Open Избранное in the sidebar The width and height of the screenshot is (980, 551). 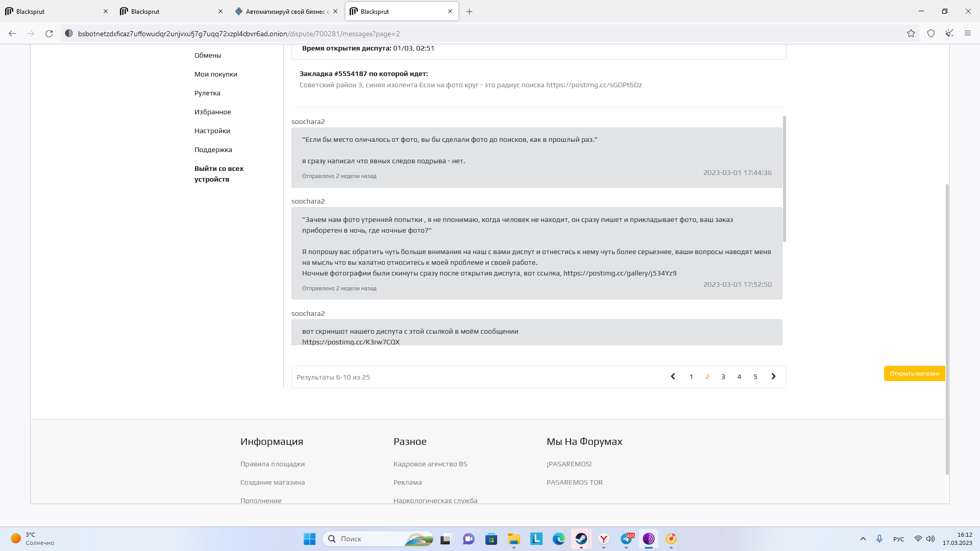pyautogui.click(x=213, y=112)
